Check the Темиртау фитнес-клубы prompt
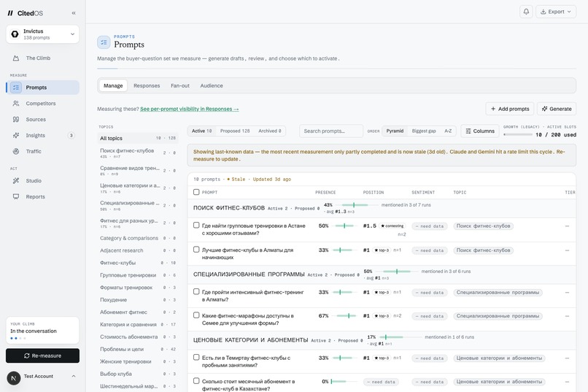The width and height of the screenshot is (588, 392). (196, 357)
